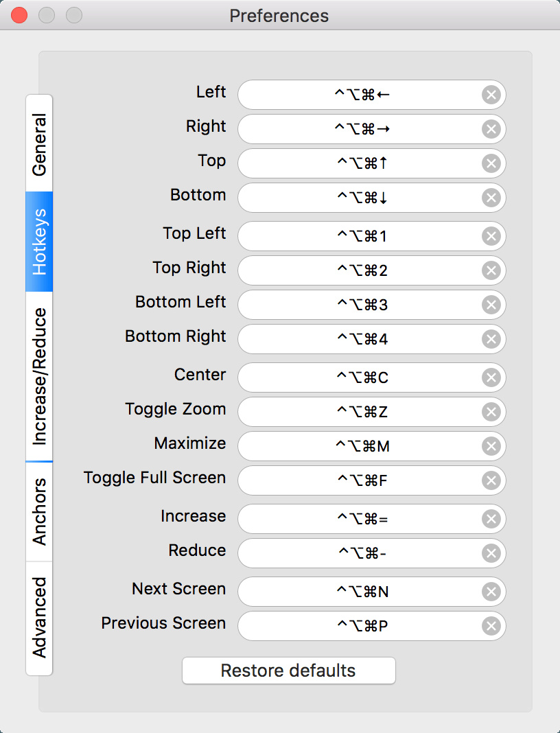Viewport: 560px width, 733px height.
Task: Remove the Increase hotkey with X icon
Action: 491,519
